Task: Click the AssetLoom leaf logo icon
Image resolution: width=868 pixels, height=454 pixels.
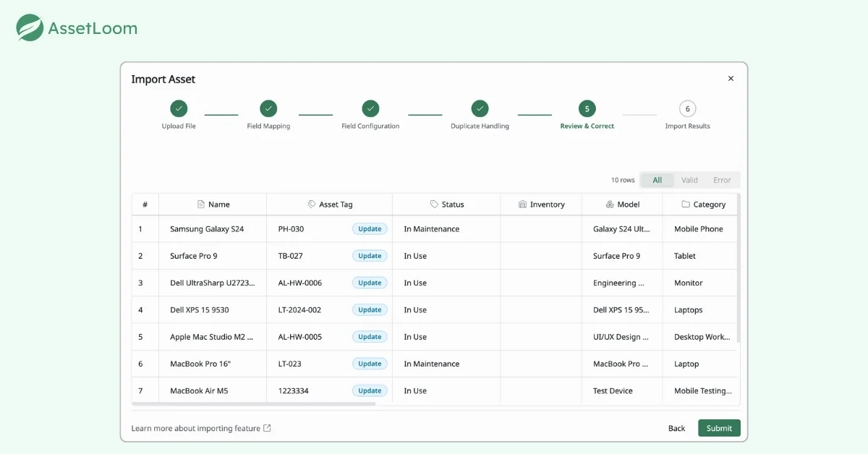Action: coord(30,28)
